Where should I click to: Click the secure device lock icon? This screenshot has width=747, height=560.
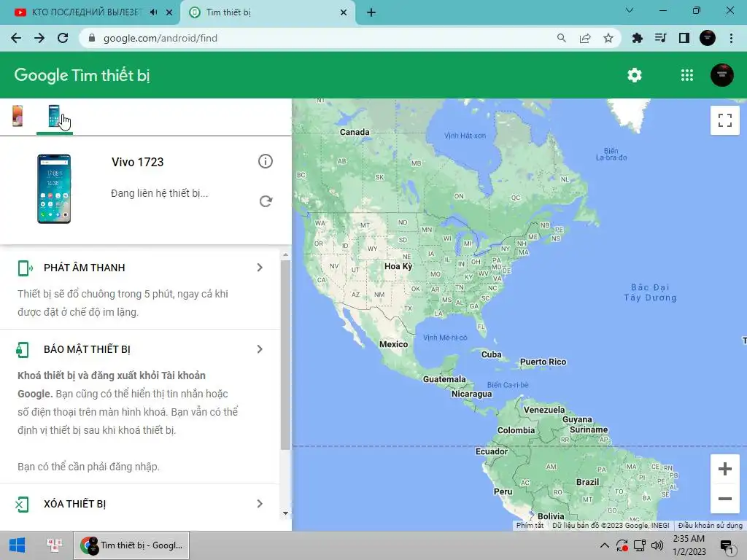point(23,350)
